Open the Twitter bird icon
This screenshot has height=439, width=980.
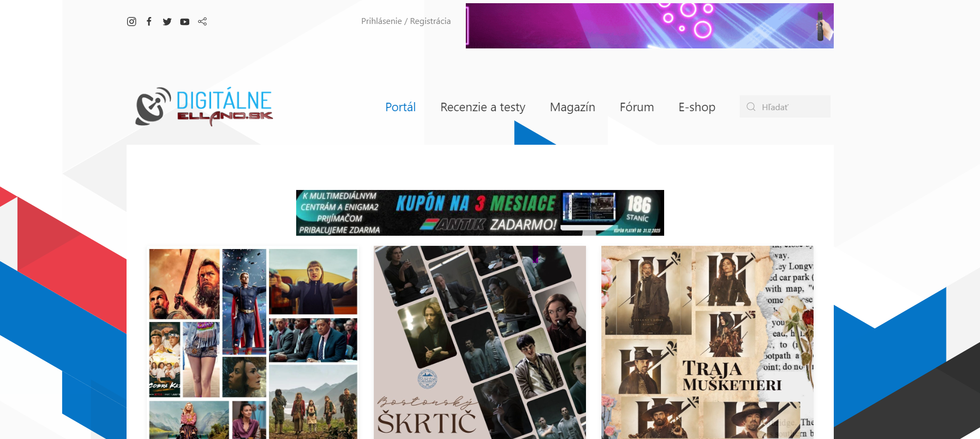click(x=167, y=22)
